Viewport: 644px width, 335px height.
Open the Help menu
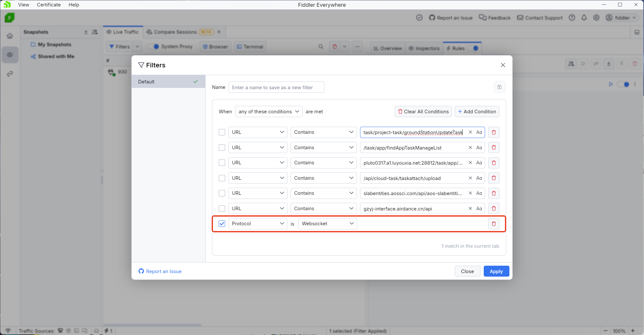[x=74, y=4]
